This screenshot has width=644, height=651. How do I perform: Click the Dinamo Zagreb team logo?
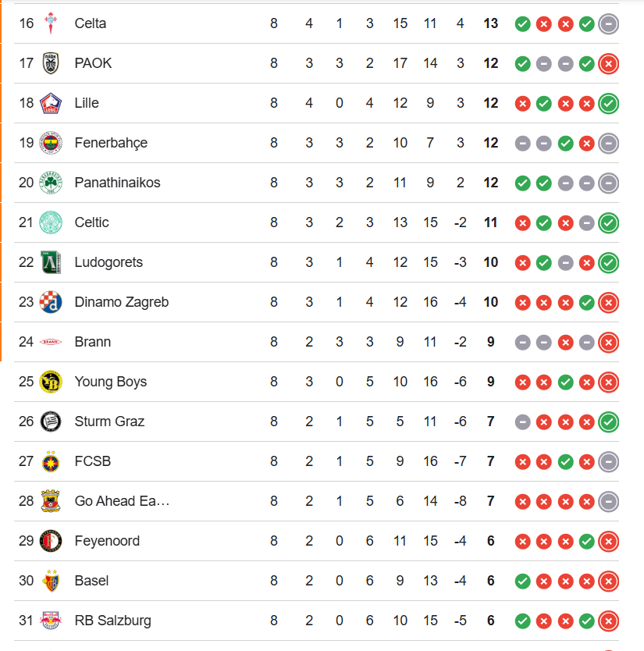[51, 302]
